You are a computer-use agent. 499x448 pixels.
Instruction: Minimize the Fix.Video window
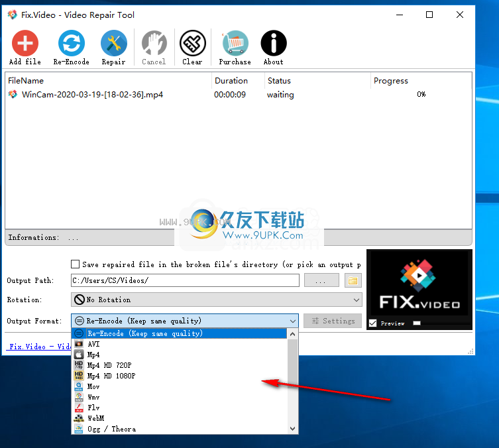(400, 15)
